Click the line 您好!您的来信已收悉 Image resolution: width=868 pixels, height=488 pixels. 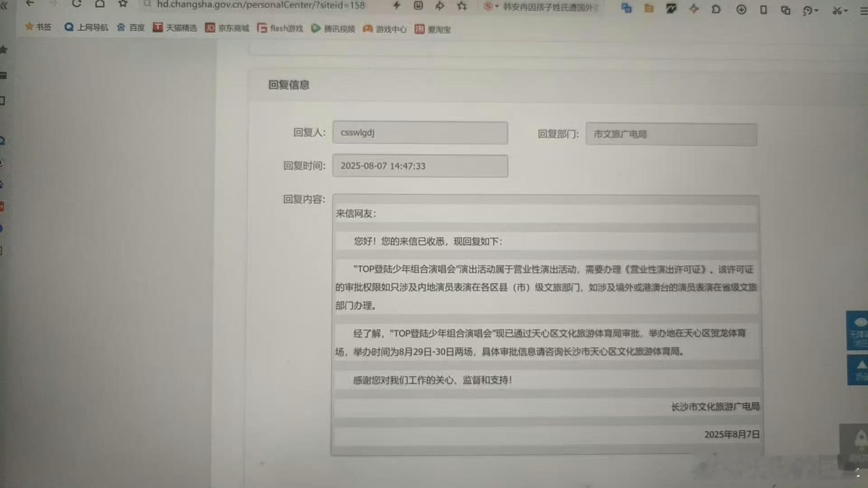[x=428, y=241]
